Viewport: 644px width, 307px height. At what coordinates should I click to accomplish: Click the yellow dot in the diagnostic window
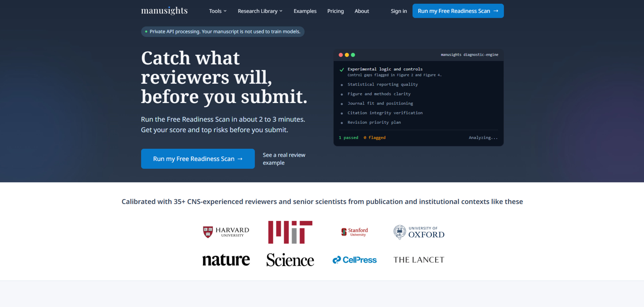point(347,55)
